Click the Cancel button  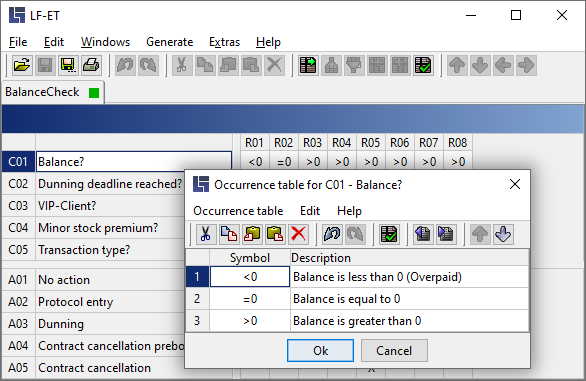click(394, 350)
